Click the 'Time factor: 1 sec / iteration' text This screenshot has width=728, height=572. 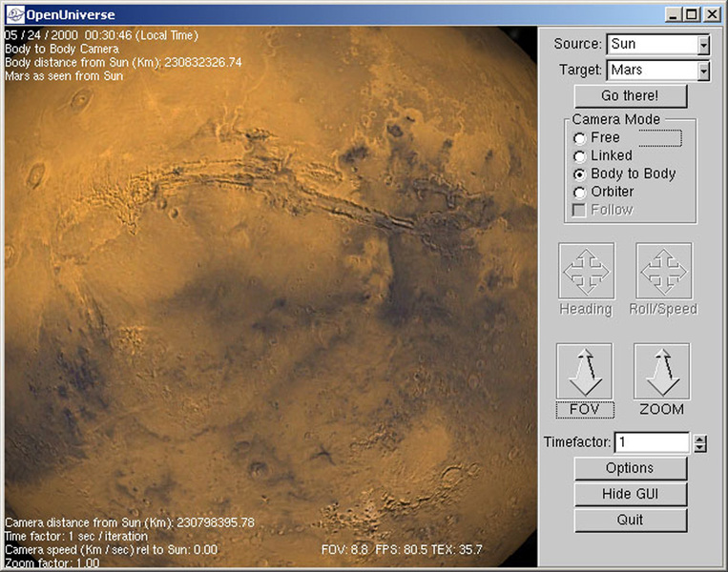[76, 537]
